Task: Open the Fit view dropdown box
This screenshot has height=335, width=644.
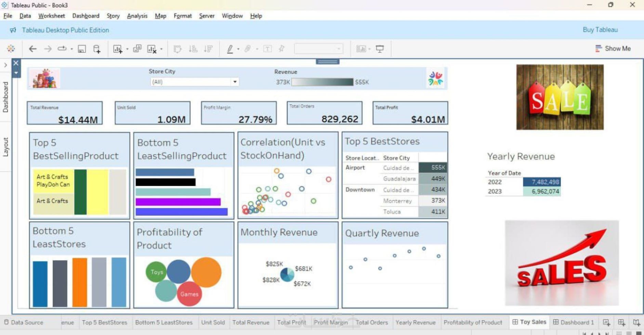Action: 318,49
